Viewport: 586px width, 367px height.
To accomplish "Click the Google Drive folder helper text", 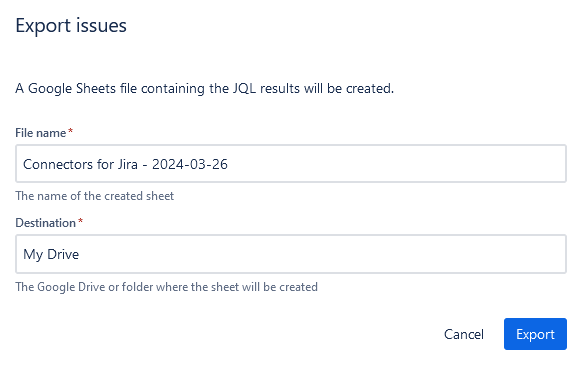I will point(166,287).
